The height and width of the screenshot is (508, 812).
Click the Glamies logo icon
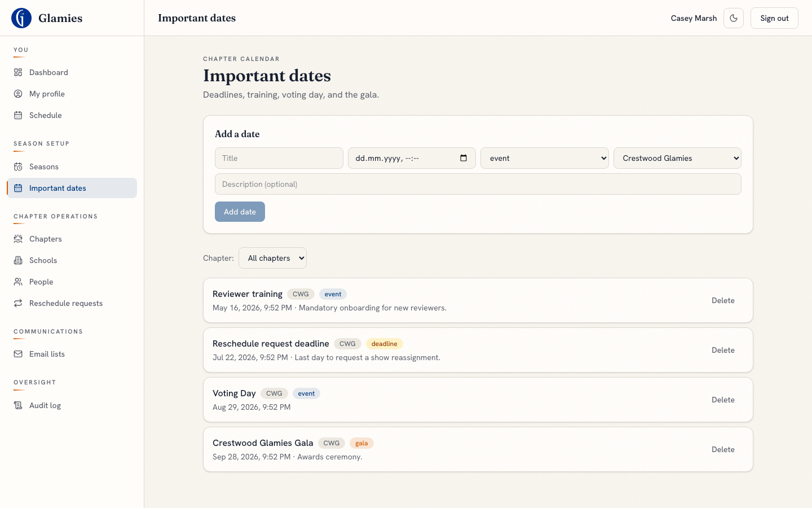tap(21, 18)
